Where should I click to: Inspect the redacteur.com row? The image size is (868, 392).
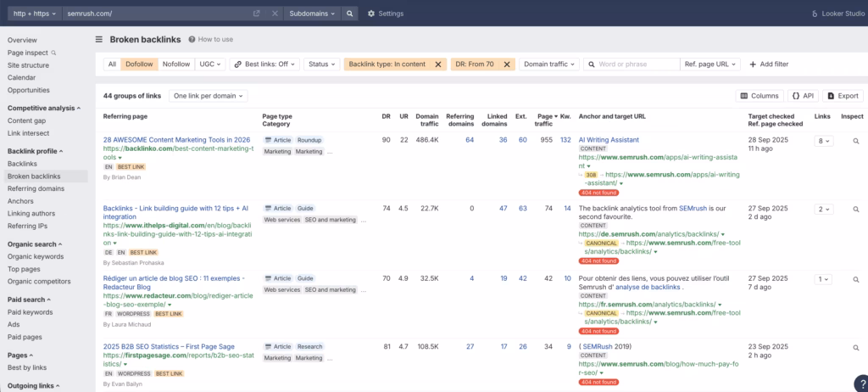coord(856,279)
